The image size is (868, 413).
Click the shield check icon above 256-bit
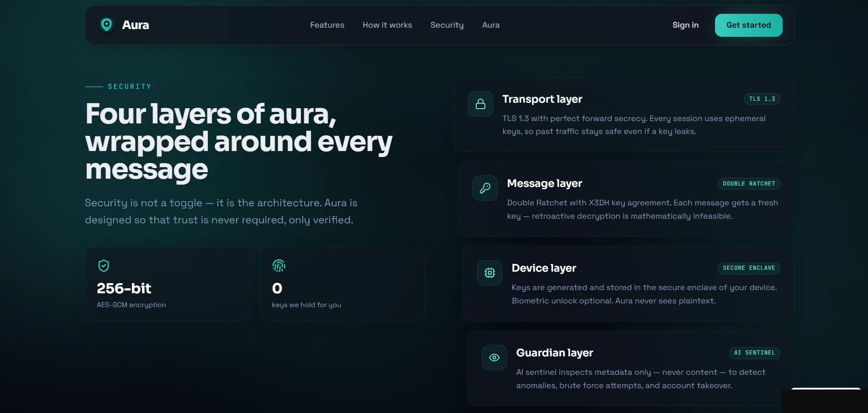104,266
